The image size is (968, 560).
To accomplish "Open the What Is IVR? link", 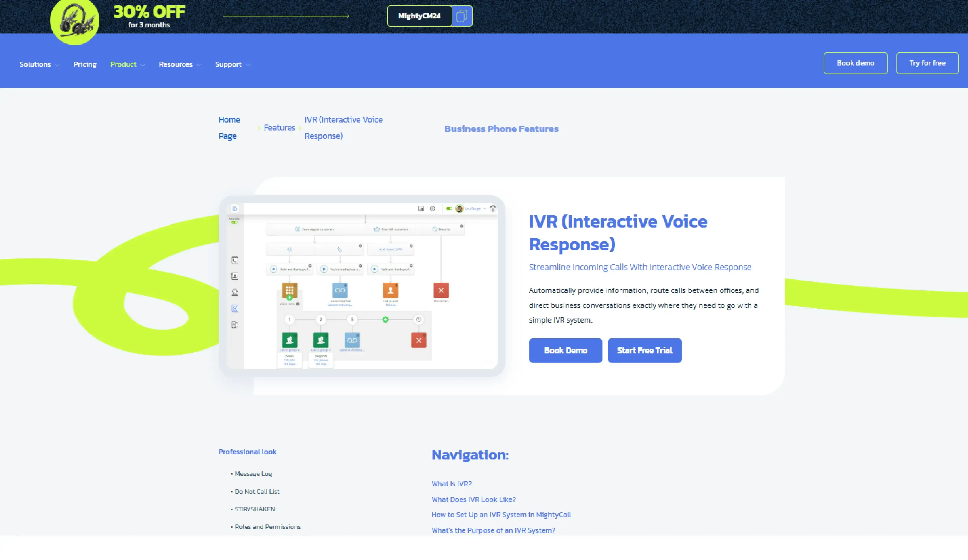I will 451,484.
